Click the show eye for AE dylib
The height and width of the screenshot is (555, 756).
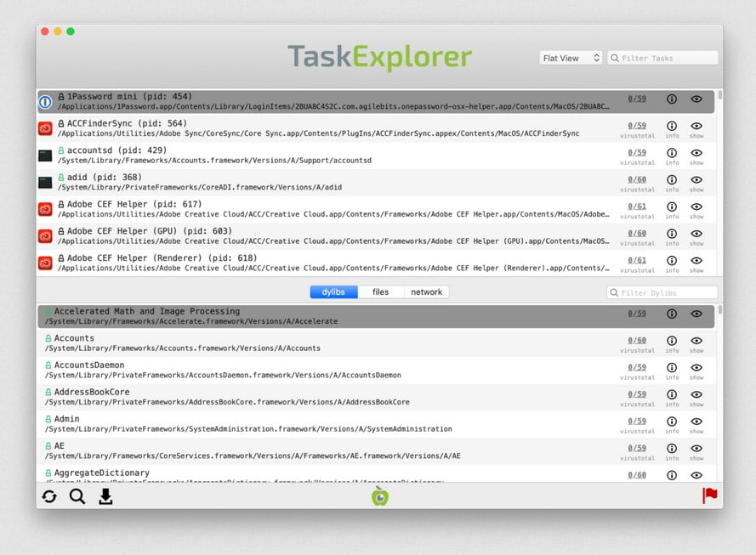tap(696, 449)
